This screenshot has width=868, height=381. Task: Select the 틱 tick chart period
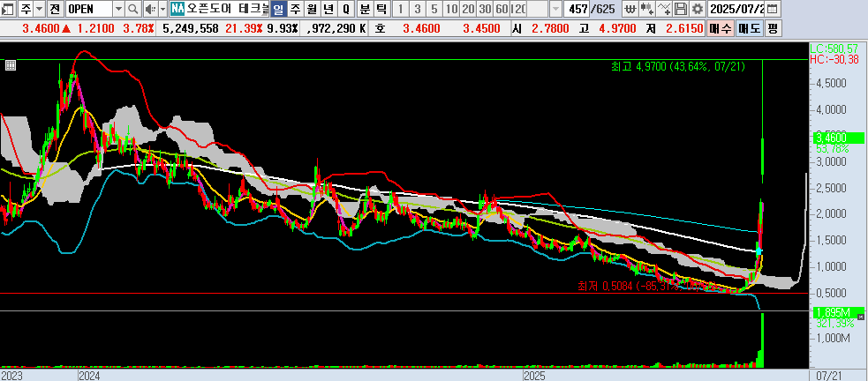point(381,9)
